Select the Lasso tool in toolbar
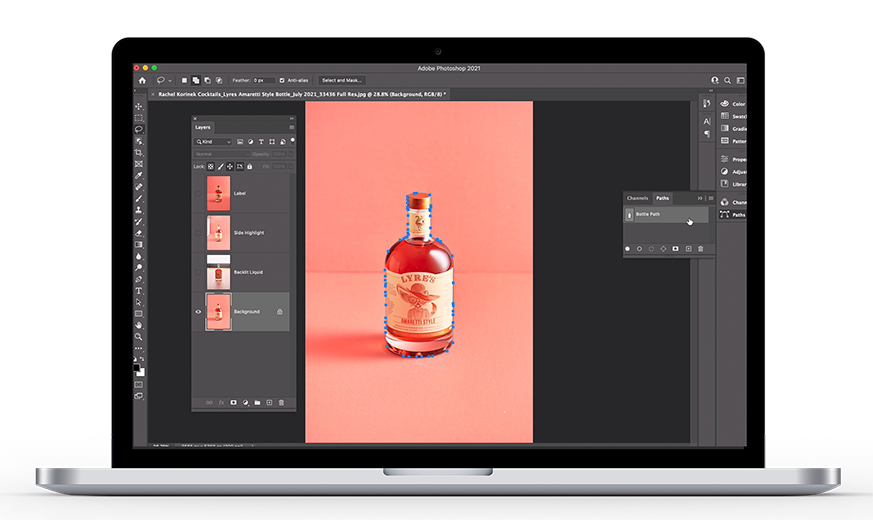 [139, 129]
